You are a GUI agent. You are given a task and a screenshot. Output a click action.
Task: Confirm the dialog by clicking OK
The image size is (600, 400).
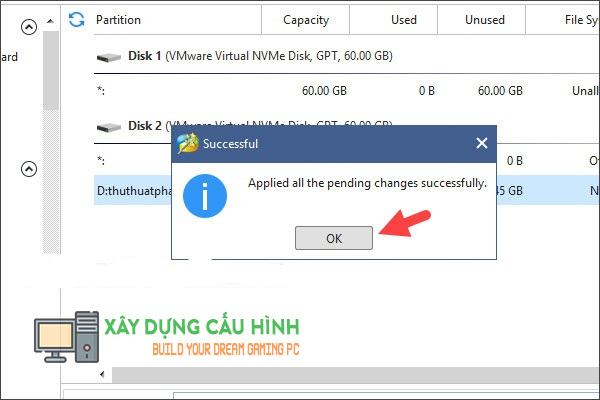[x=334, y=238]
